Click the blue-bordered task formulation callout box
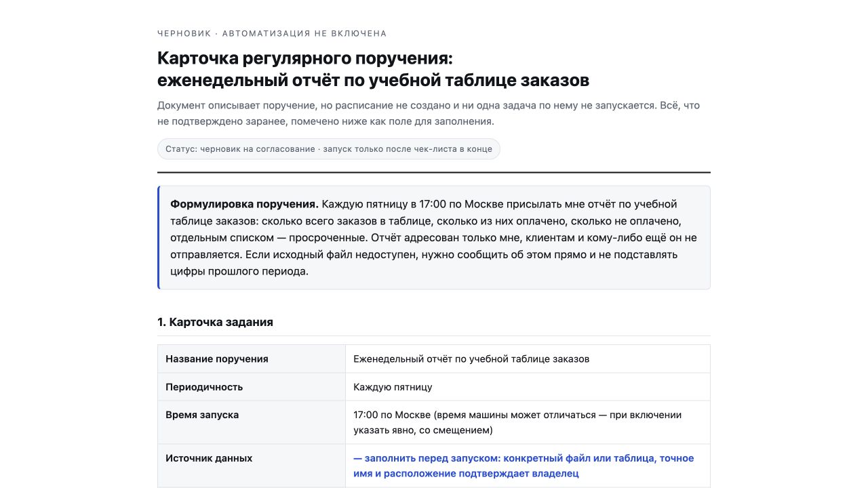868x488 pixels. [434, 238]
